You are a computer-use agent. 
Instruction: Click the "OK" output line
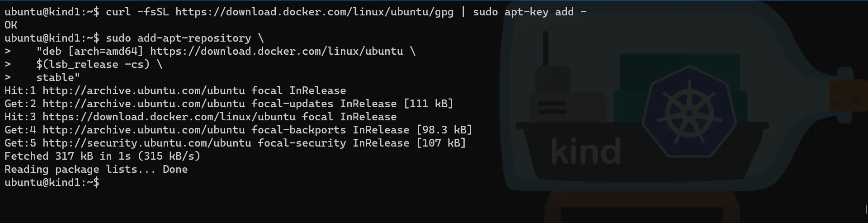pyautogui.click(x=11, y=25)
